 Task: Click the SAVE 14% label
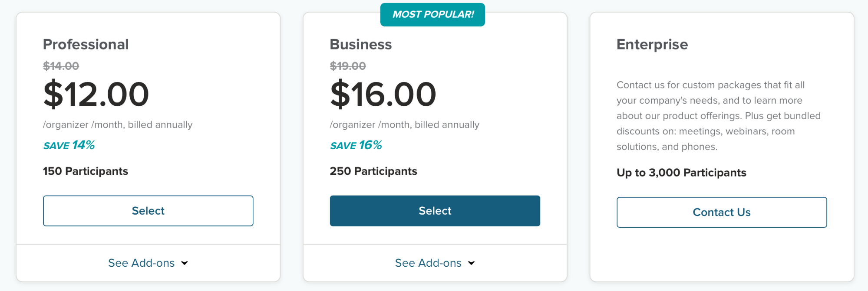click(x=69, y=145)
